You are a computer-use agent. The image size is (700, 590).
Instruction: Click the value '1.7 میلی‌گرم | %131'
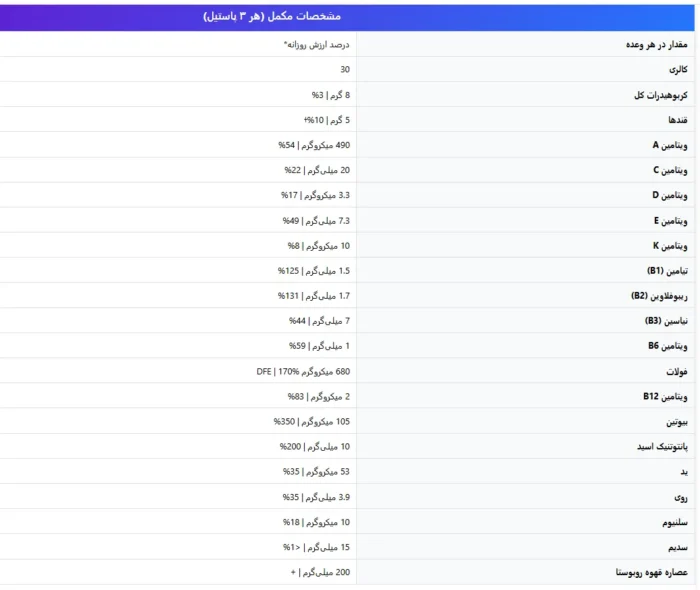click(x=314, y=295)
